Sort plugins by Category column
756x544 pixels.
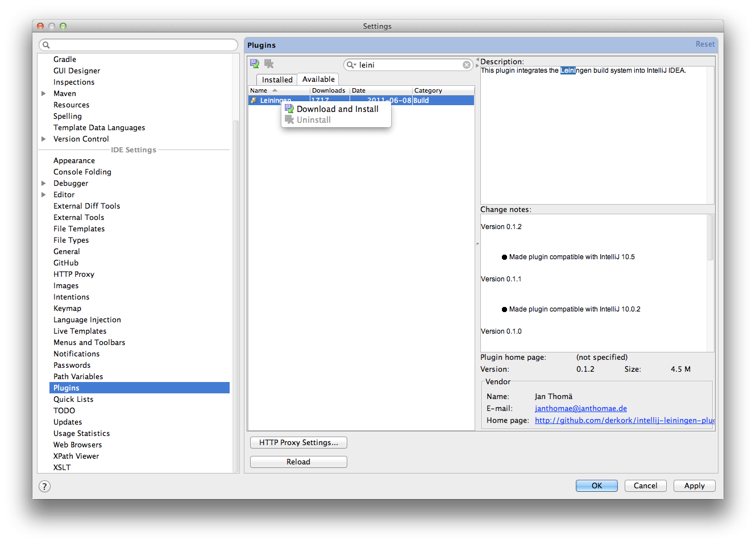click(443, 90)
